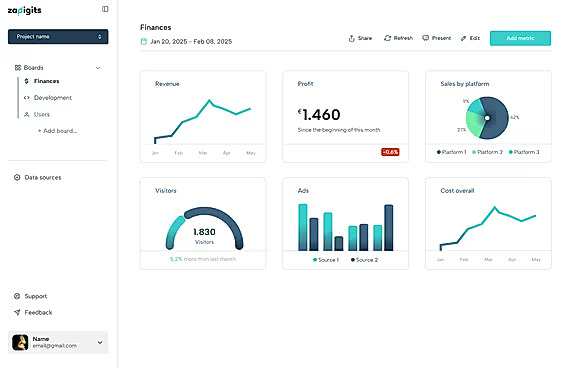Click the Cost overall card title

point(457,191)
